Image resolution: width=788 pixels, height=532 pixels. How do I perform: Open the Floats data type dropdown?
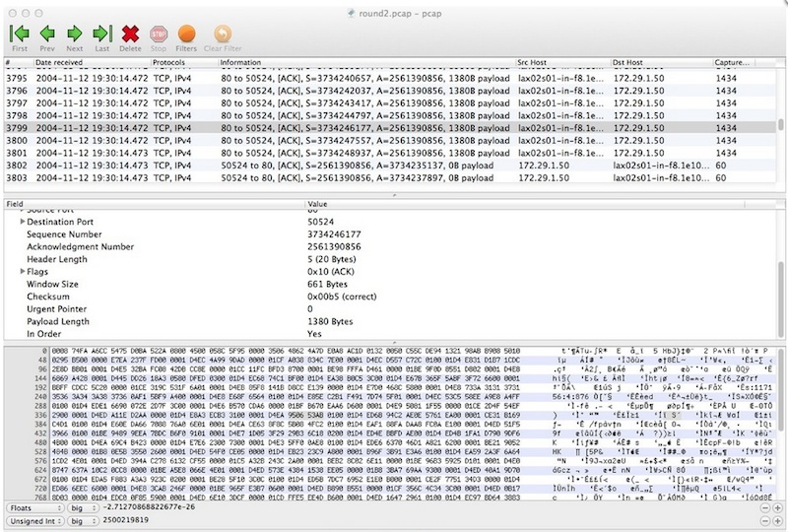pyautogui.click(x=35, y=510)
